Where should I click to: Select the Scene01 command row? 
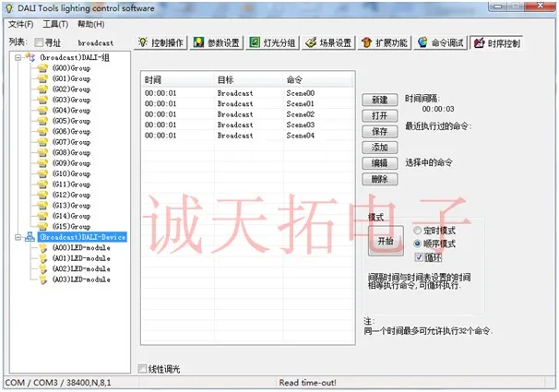pos(247,103)
